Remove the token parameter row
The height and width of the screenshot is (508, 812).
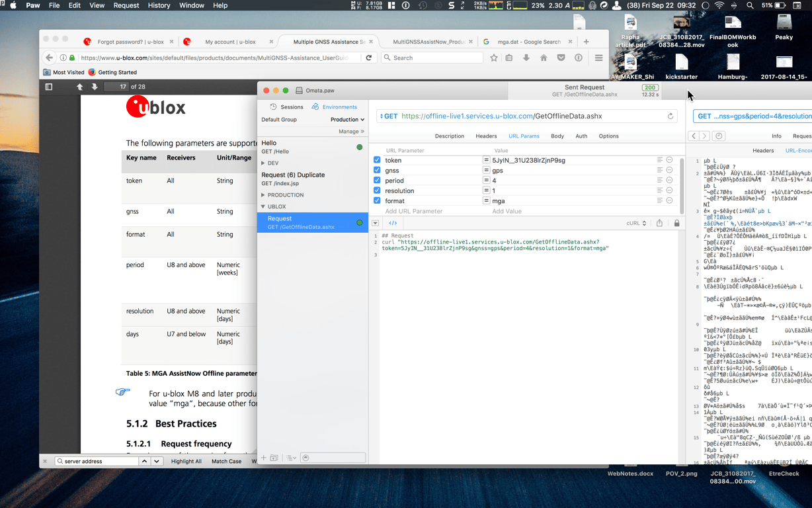(x=669, y=160)
